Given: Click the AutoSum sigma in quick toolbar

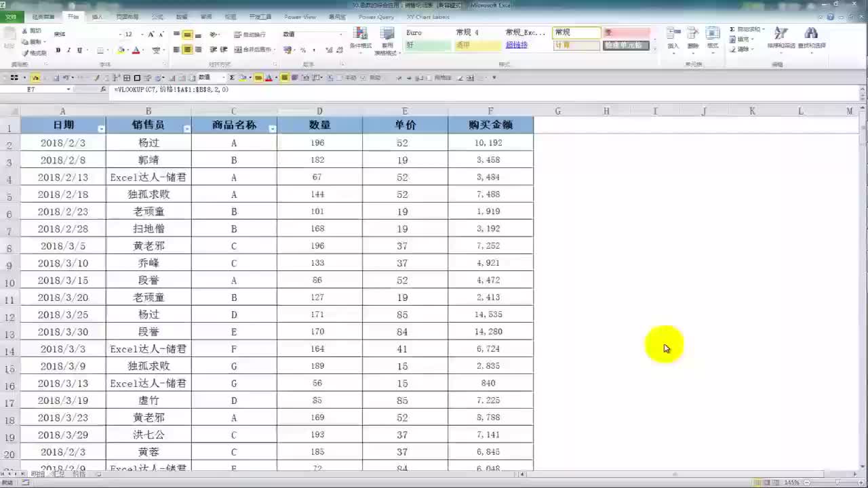Looking at the screenshot, I should tap(232, 78).
